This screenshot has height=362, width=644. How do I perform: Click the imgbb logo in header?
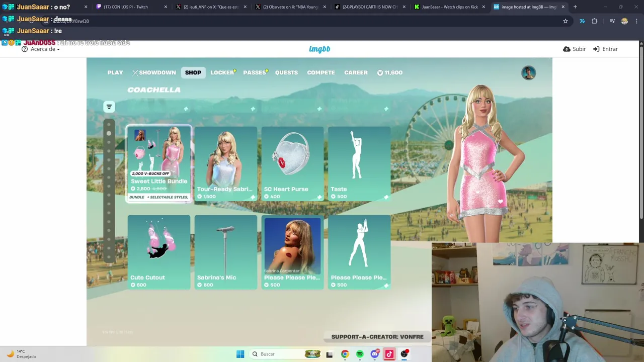[x=319, y=49]
